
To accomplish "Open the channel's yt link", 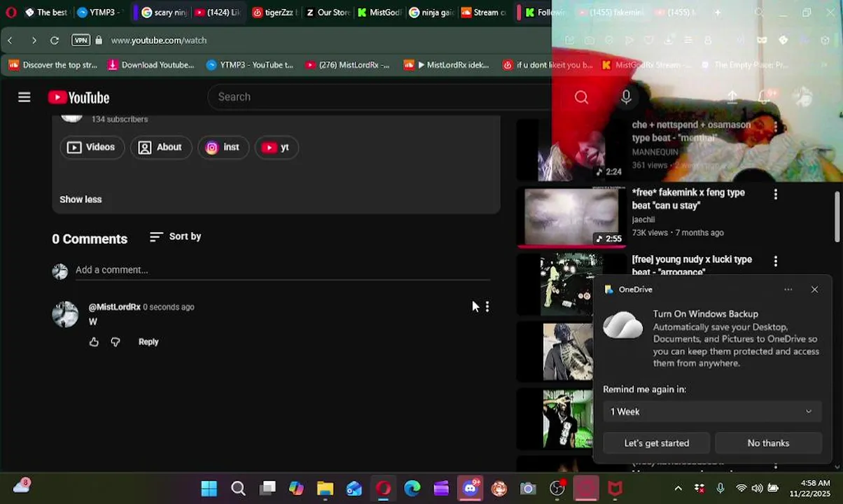I will [x=276, y=147].
